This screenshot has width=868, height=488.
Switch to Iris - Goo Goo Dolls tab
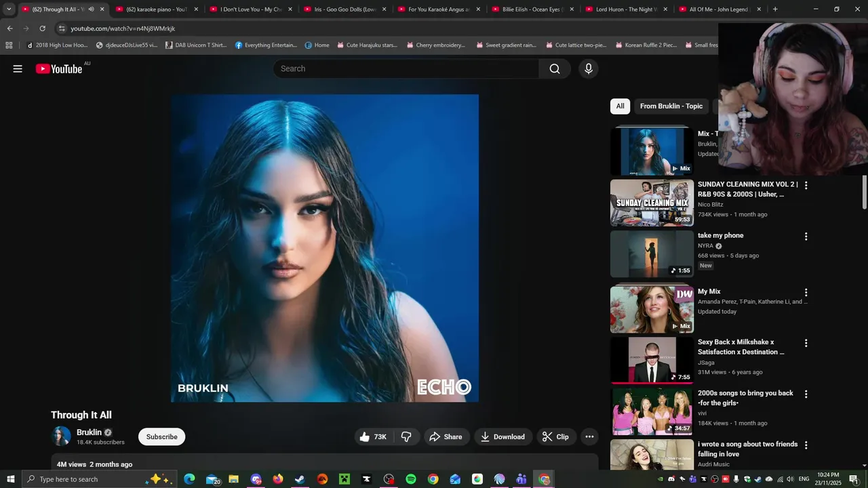pos(344,9)
